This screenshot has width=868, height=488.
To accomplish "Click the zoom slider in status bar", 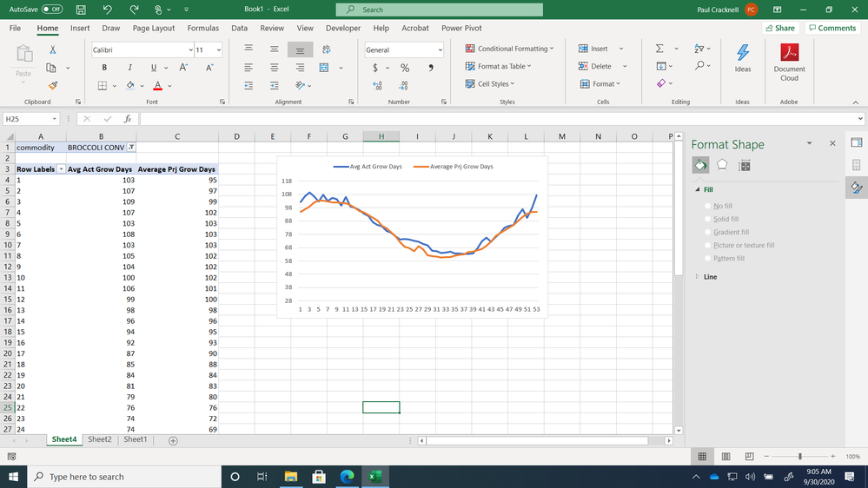I will pyautogui.click(x=800, y=457).
